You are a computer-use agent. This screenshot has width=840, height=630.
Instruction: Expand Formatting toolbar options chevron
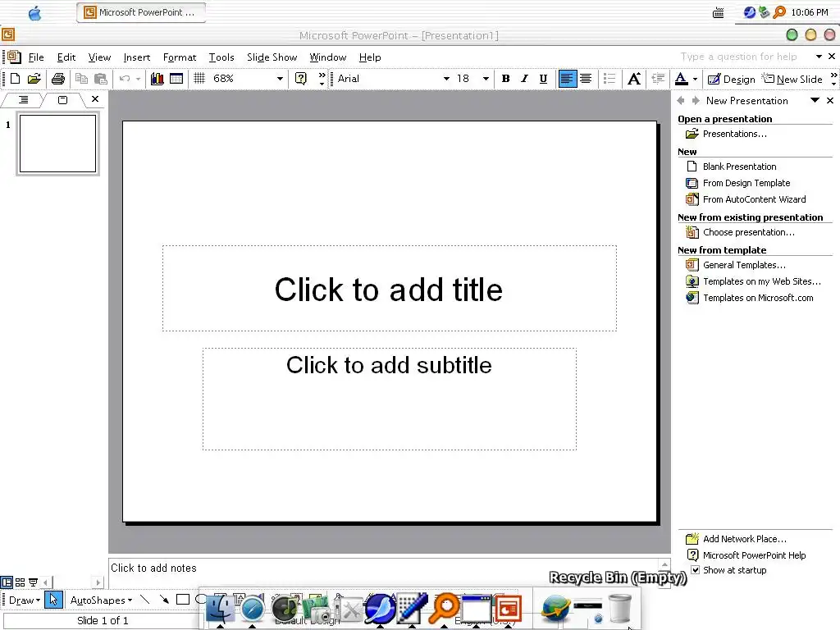(x=833, y=79)
